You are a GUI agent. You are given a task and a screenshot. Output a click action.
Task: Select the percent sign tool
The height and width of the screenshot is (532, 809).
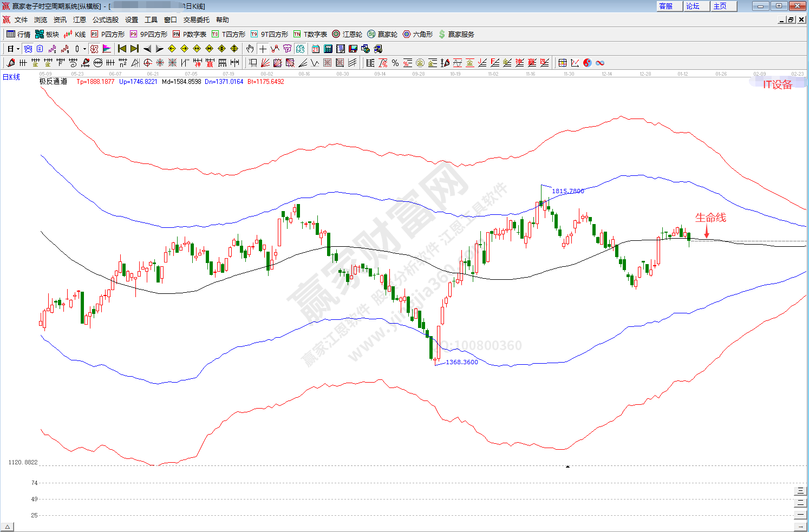click(x=395, y=63)
